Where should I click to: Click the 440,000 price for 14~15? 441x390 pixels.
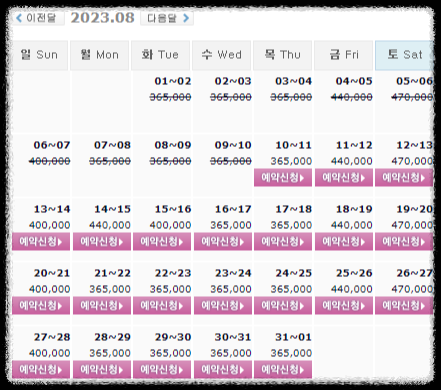[110, 225]
